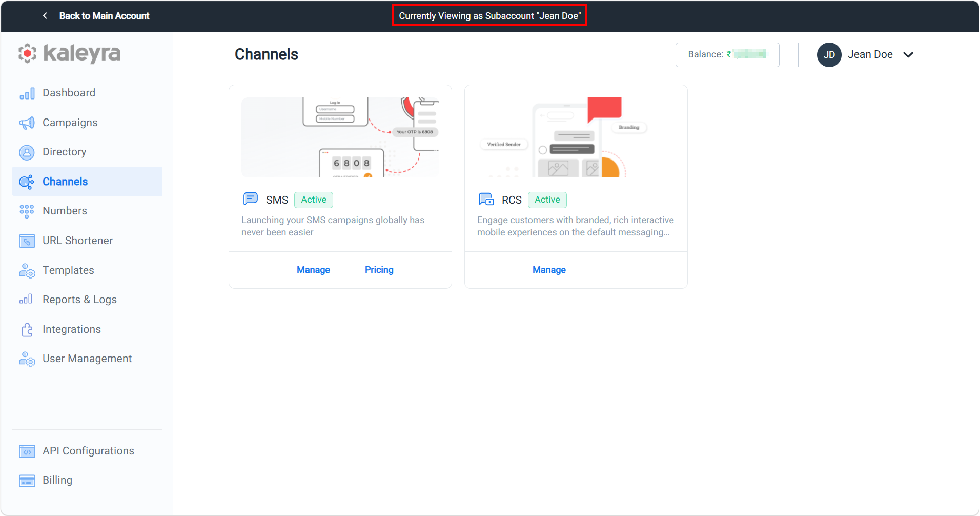Image resolution: width=980 pixels, height=516 pixels.
Task: Open URL Shortener page
Action: [x=77, y=241]
